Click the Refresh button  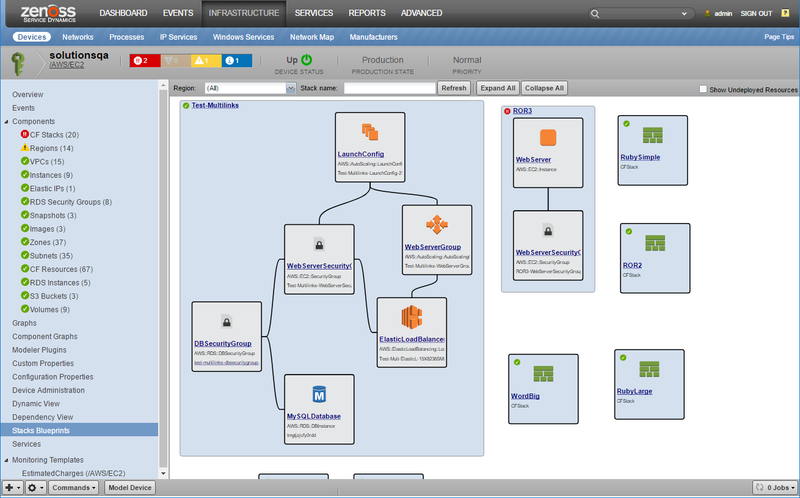click(x=454, y=88)
